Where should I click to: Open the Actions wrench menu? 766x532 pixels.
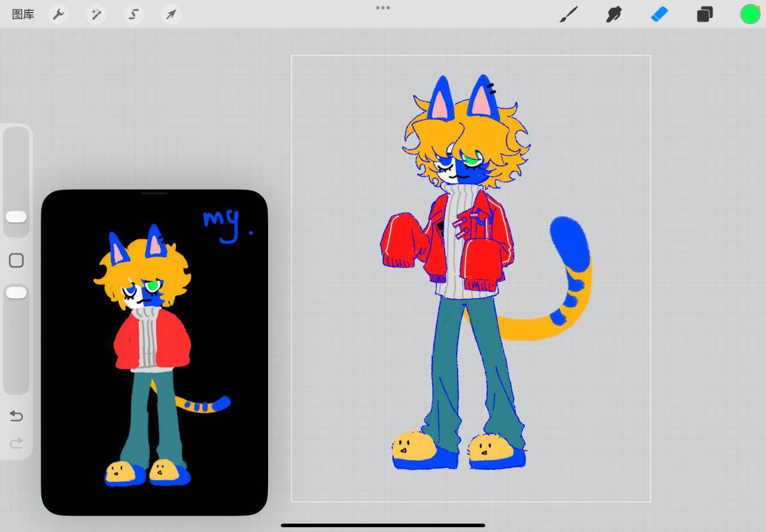click(x=58, y=14)
